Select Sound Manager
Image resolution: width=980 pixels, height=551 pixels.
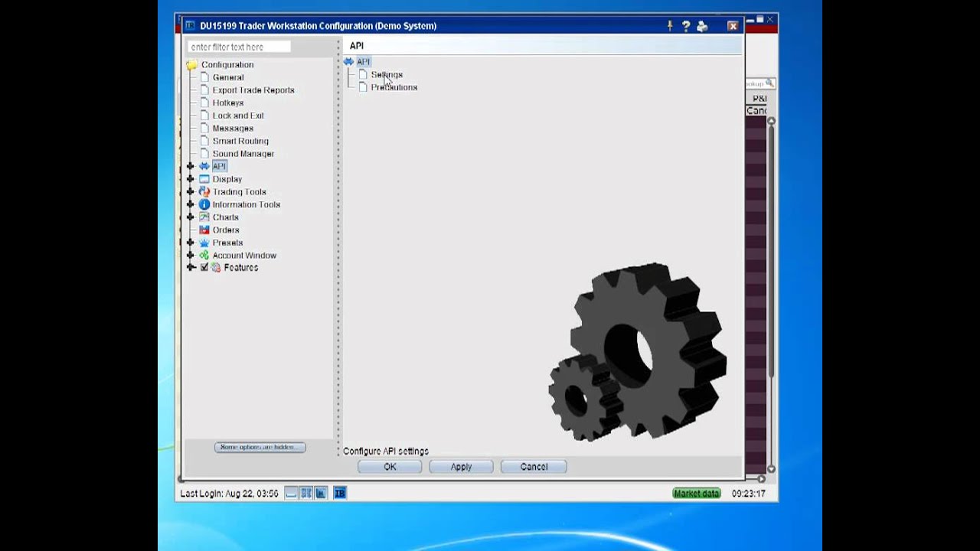click(243, 154)
